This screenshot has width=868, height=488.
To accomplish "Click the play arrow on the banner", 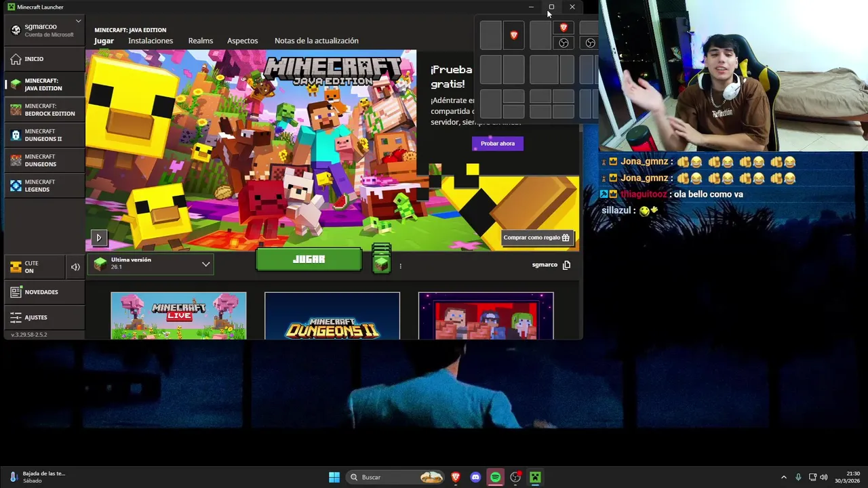I will coord(99,238).
